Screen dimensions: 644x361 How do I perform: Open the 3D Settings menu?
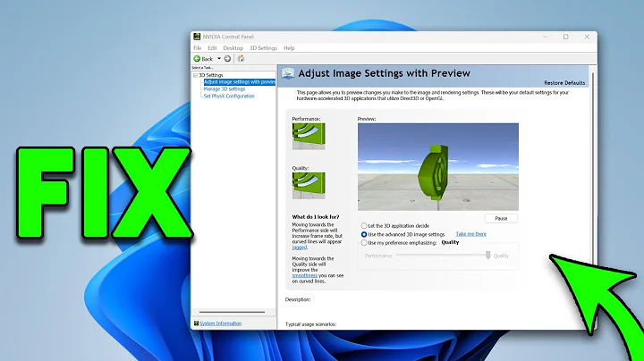point(263,48)
